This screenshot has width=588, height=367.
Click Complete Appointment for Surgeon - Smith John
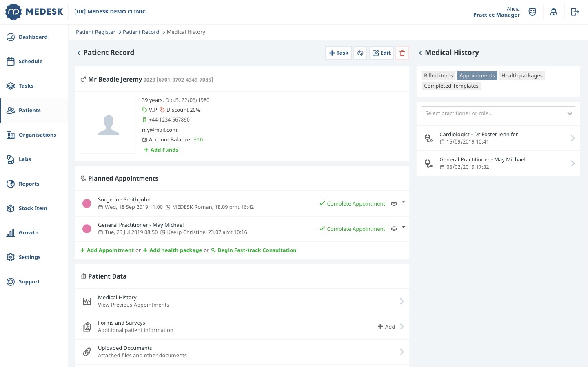click(x=356, y=203)
